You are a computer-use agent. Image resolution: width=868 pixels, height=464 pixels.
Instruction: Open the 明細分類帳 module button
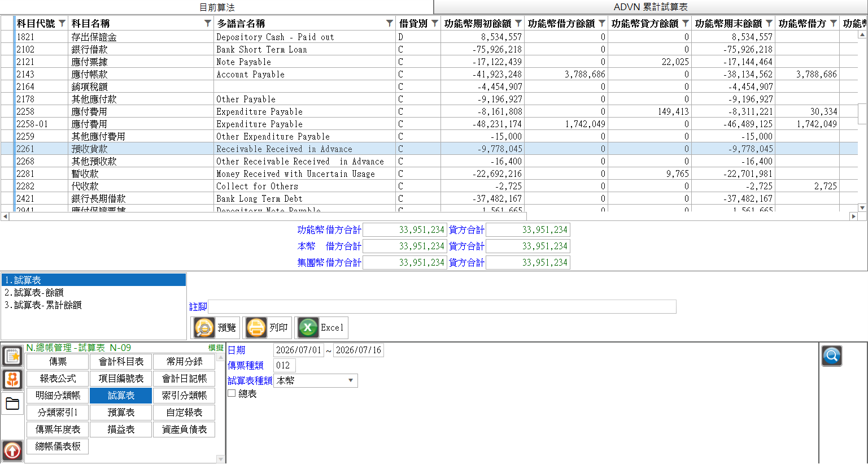coord(58,396)
